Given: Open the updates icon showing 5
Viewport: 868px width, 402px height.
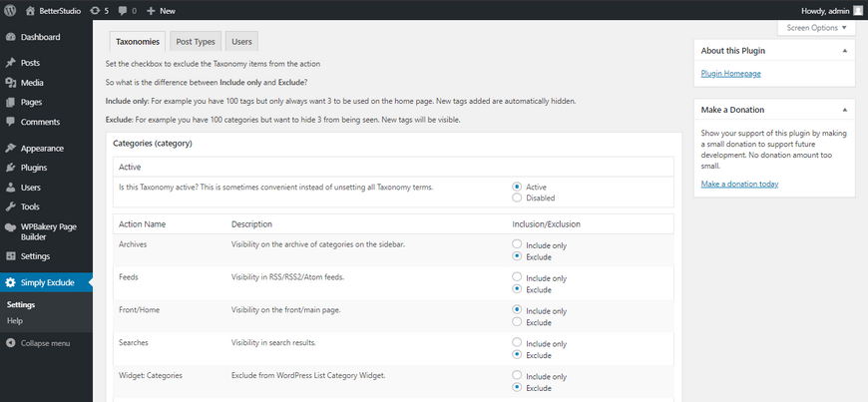Looking at the screenshot, I should coord(95,11).
